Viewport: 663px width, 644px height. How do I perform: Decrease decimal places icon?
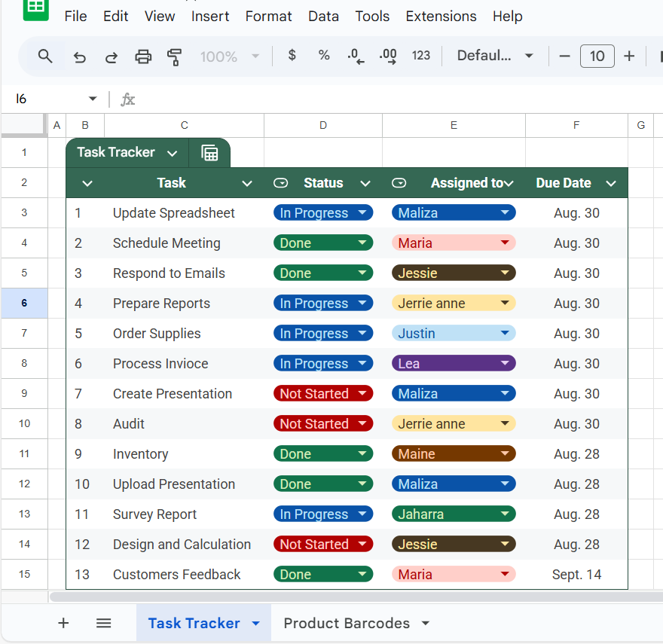tap(356, 56)
